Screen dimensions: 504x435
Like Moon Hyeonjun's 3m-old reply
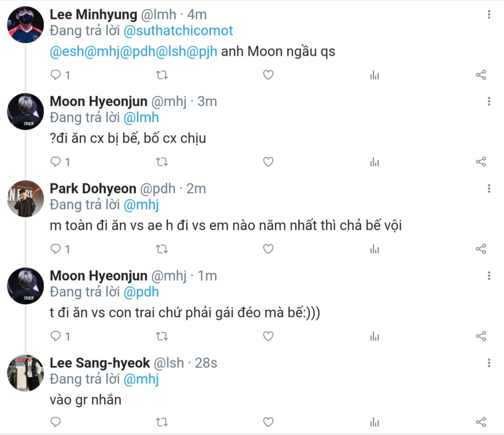click(x=268, y=162)
